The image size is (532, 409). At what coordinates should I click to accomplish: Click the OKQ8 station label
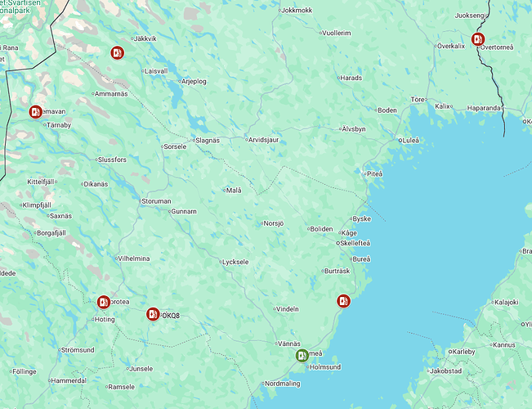click(171, 316)
